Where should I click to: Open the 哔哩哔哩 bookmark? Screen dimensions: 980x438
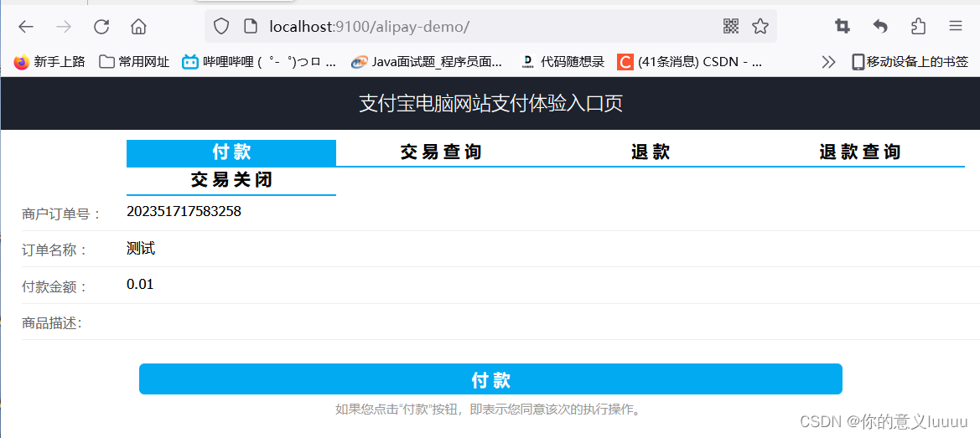(x=259, y=62)
